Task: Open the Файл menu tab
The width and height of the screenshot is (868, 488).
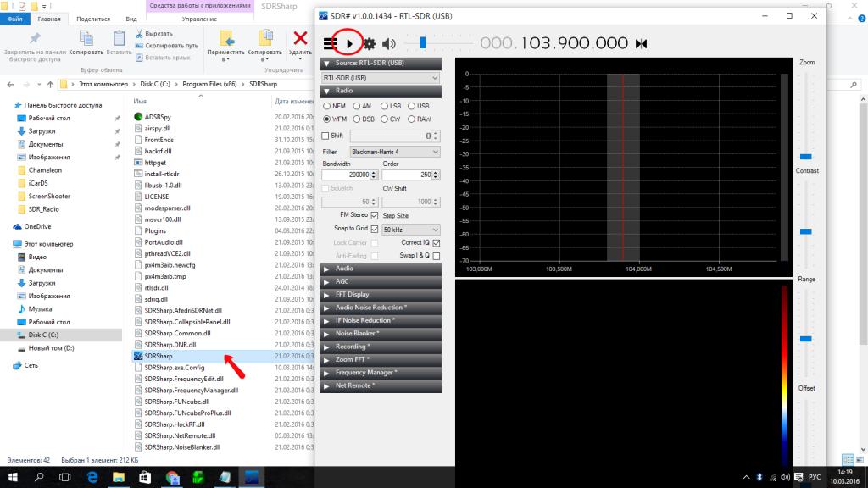Action: (15, 19)
